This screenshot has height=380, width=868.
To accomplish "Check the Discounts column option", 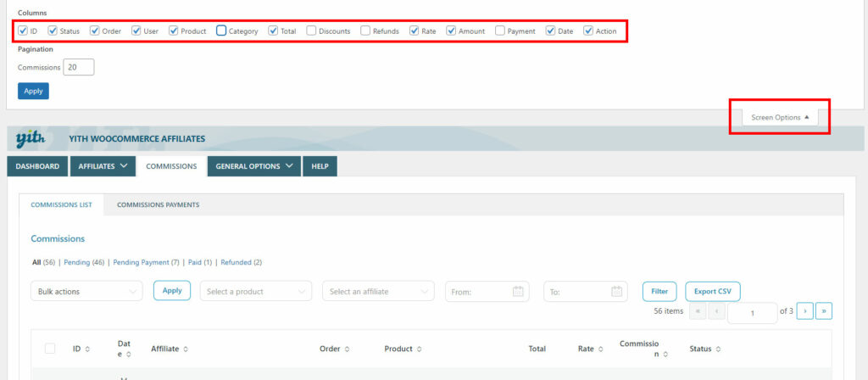I will click(312, 31).
